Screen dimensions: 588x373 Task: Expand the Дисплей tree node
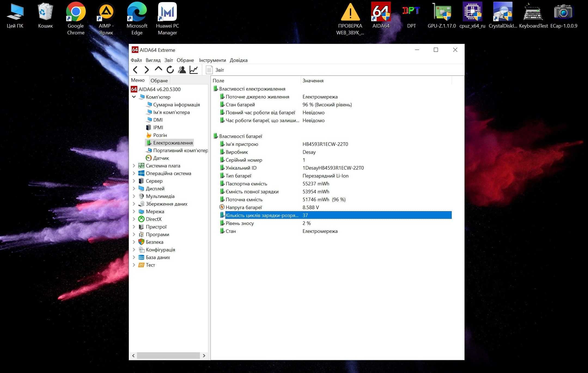pyautogui.click(x=134, y=188)
